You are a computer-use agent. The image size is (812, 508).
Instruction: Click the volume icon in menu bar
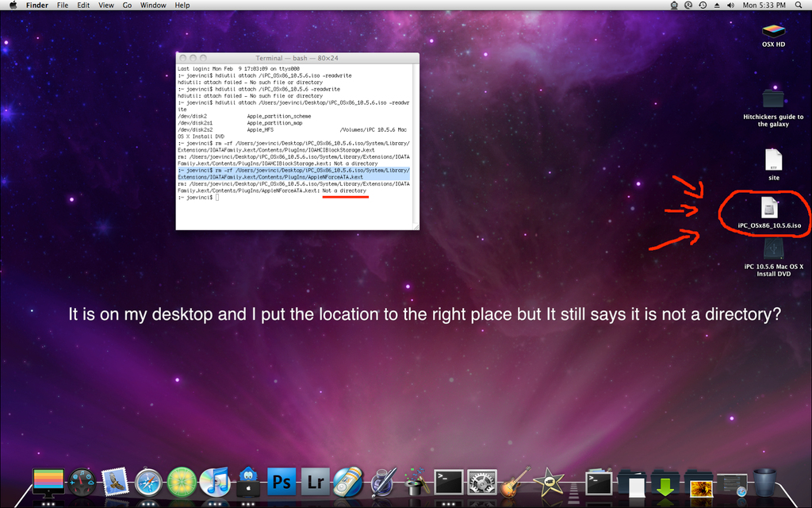730,6
